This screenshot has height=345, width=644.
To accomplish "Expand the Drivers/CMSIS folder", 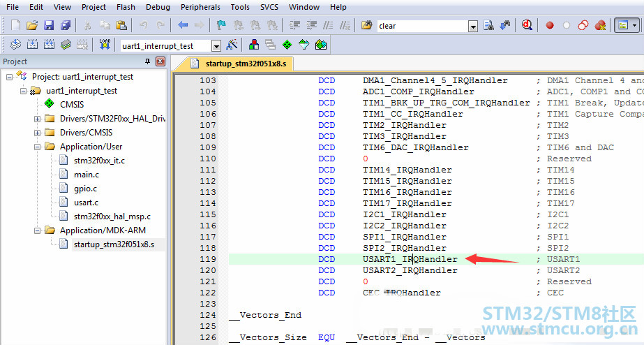I will [37, 133].
